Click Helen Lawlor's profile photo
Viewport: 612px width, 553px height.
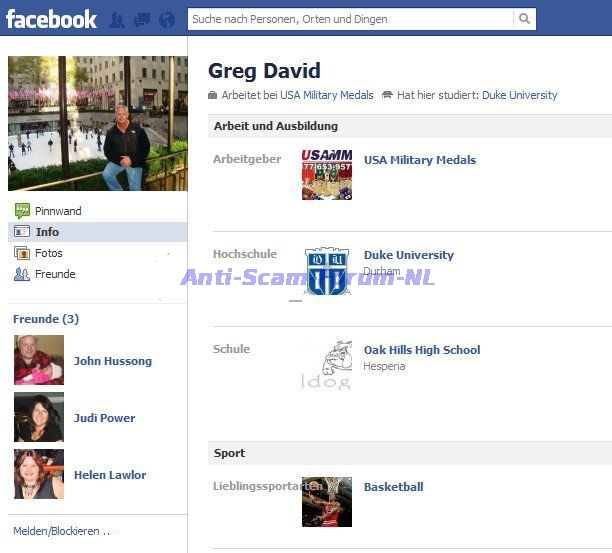tap(39, 474)
